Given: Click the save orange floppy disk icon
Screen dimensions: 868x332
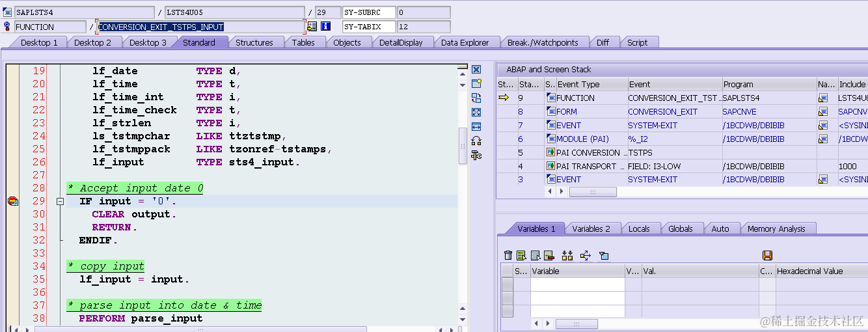Looking at the screenshot, I should 767,256.
